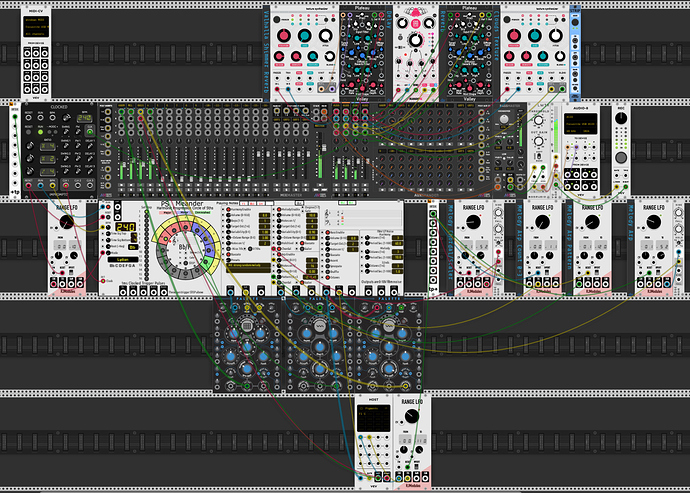Viewport: 690px width, 493px height.
Task: Click MixMaster track 3 yellow input jack
Action: (141, 112)
